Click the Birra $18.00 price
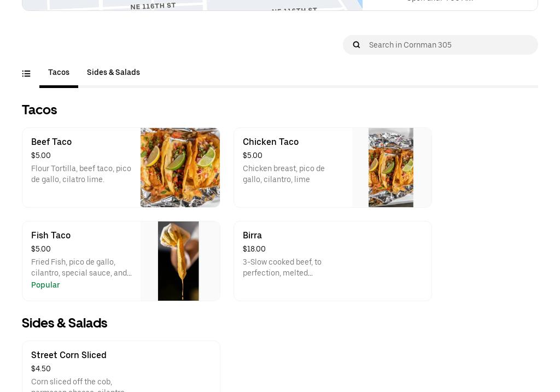This screenshot has width=560, height=392. point(254,249)
